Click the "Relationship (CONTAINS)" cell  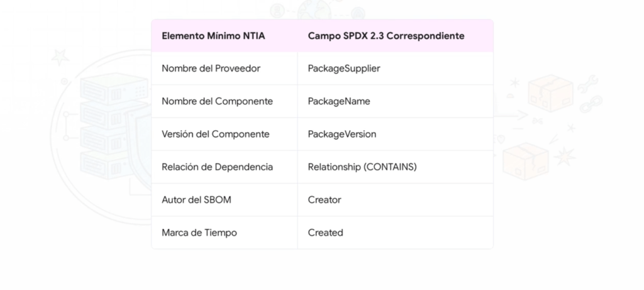pos(362,167)
